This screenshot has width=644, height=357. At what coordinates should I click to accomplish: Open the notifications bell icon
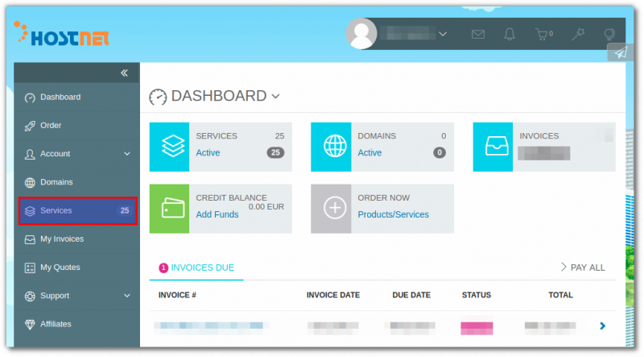click(x=510, y=34)
